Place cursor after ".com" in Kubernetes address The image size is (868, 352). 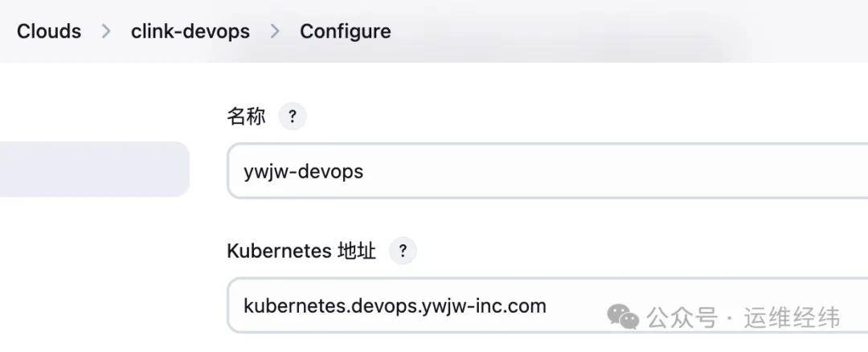[548, 306]
